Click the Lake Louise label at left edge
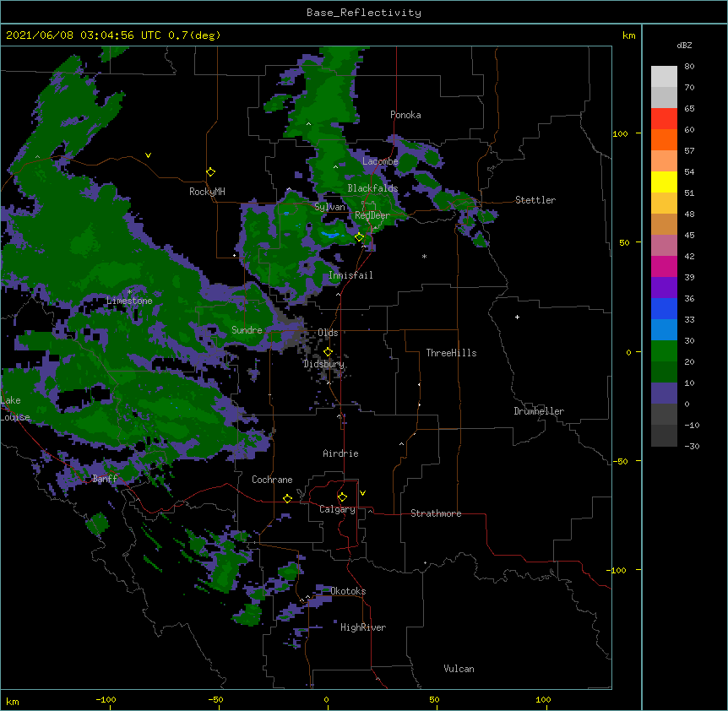728x711 pixels. point(15,409)
